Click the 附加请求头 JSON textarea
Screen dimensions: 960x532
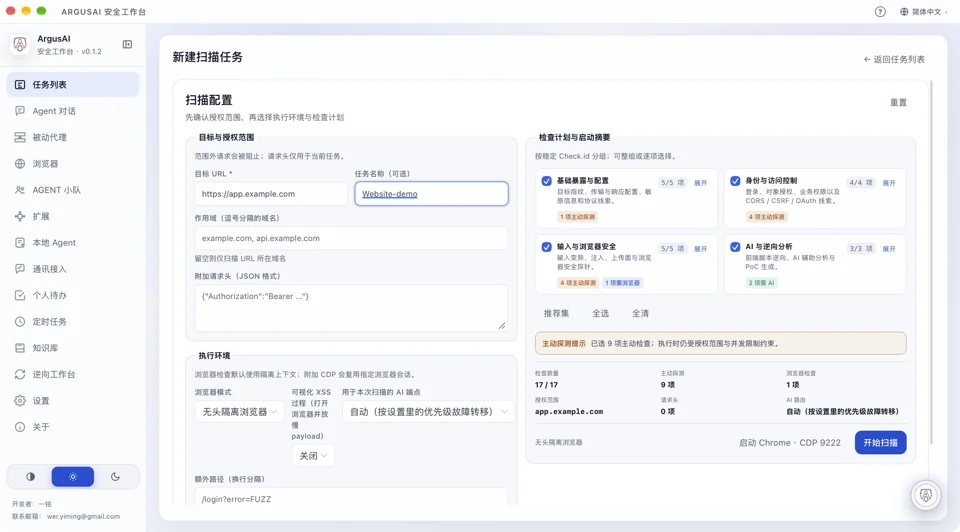coord(351,307)
